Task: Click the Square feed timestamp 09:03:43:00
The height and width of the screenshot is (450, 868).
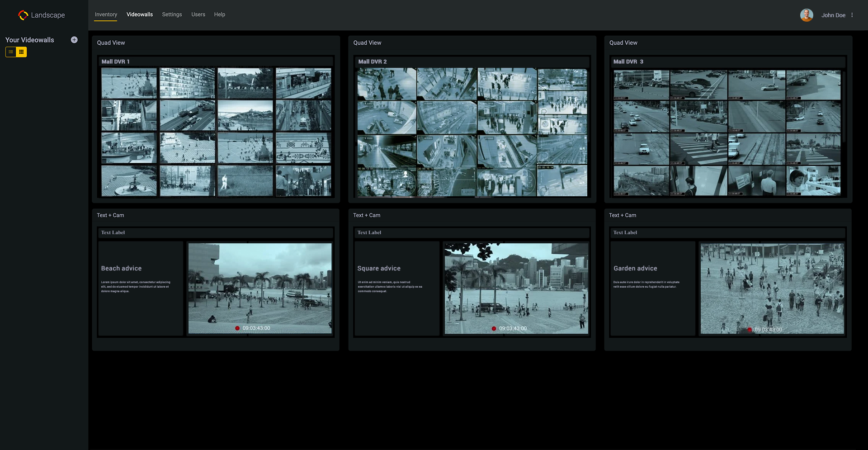Action: pos(513,328)
